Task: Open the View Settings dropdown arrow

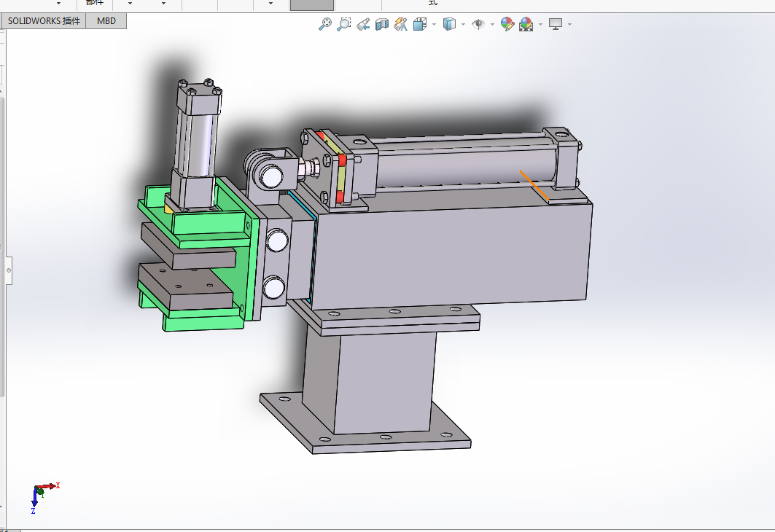Action: coord(570,24)
